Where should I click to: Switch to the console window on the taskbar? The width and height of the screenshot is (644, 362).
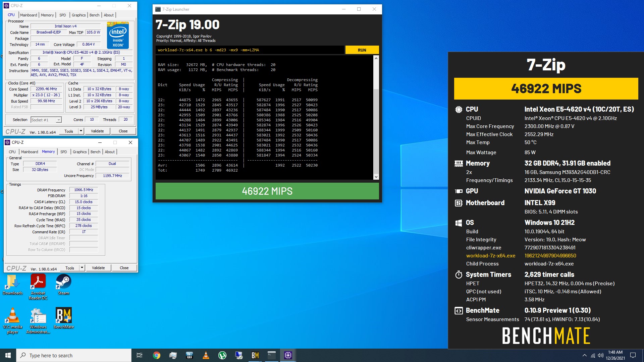click(272, 355)
